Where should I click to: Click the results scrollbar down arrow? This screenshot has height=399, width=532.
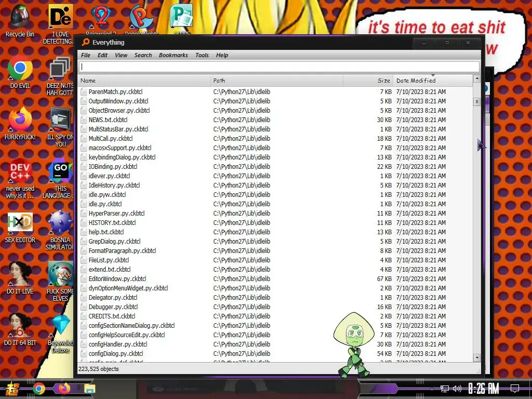click(477, 357)
